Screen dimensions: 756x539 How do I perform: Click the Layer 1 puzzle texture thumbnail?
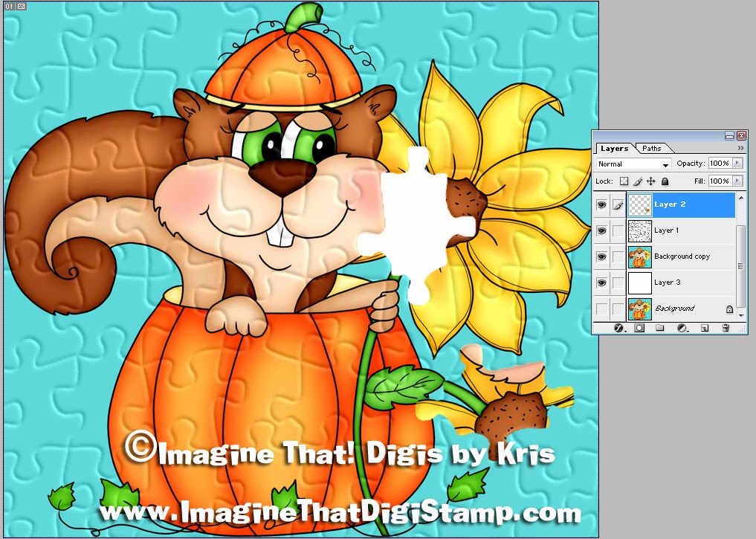click(x=640, y=231)
